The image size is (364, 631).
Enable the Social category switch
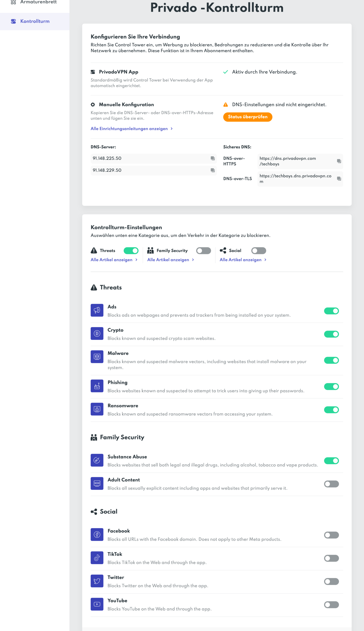click(259, 251)
